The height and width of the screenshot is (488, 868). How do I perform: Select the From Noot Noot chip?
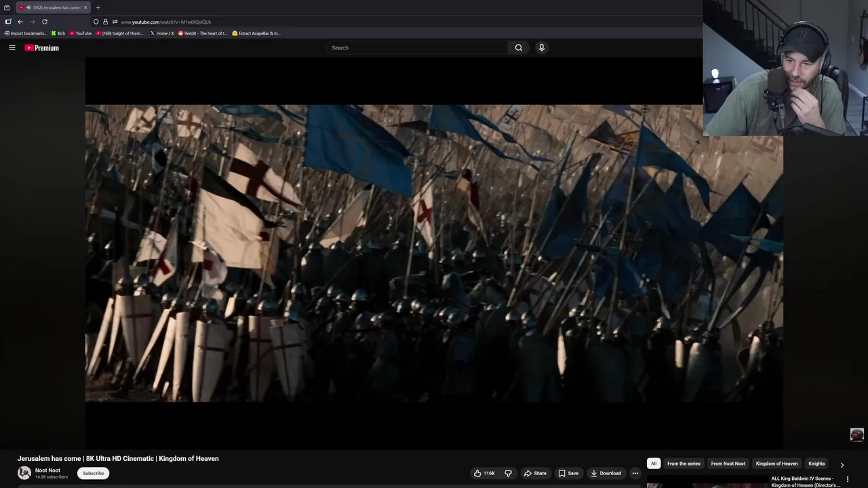(728, 464)
